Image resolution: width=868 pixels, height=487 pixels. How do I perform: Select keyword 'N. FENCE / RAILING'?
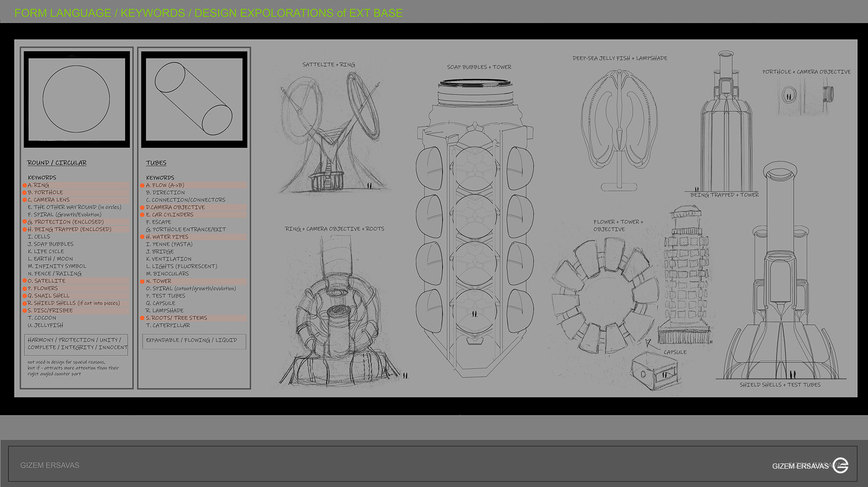tap(54, 274)
